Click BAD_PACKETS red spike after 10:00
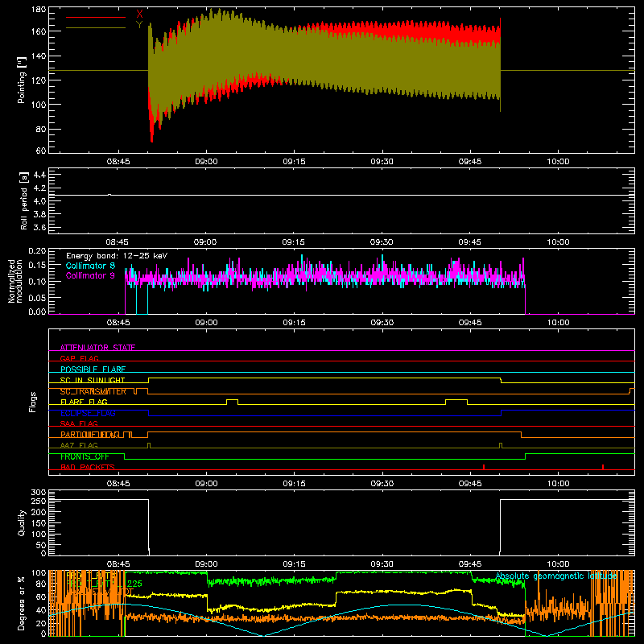Image resolution: width=644 pixels, height=644 pixels. [602, 467]
